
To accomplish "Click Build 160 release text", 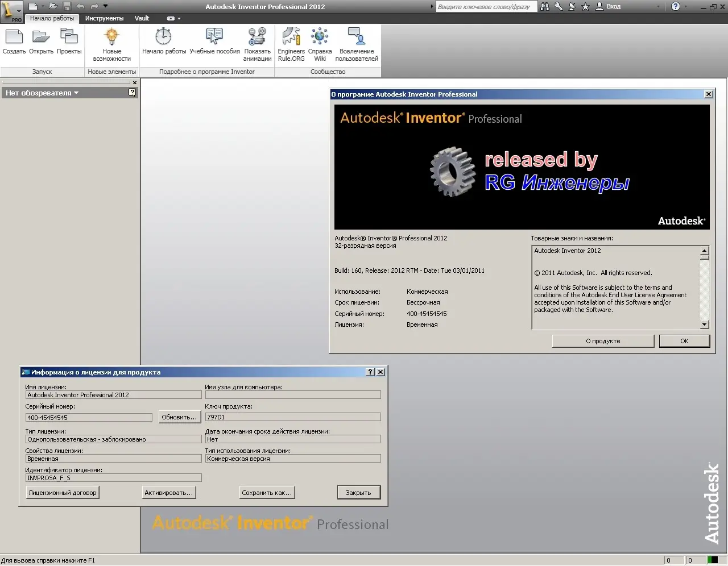I will pos(409,270).
